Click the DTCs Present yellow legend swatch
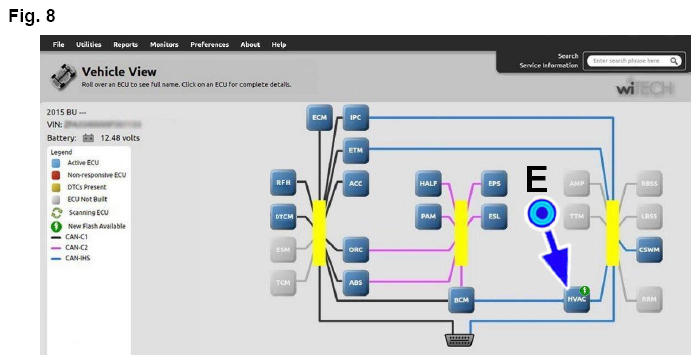The width and height of the screenshot is (700, 364). click(56, 187)
